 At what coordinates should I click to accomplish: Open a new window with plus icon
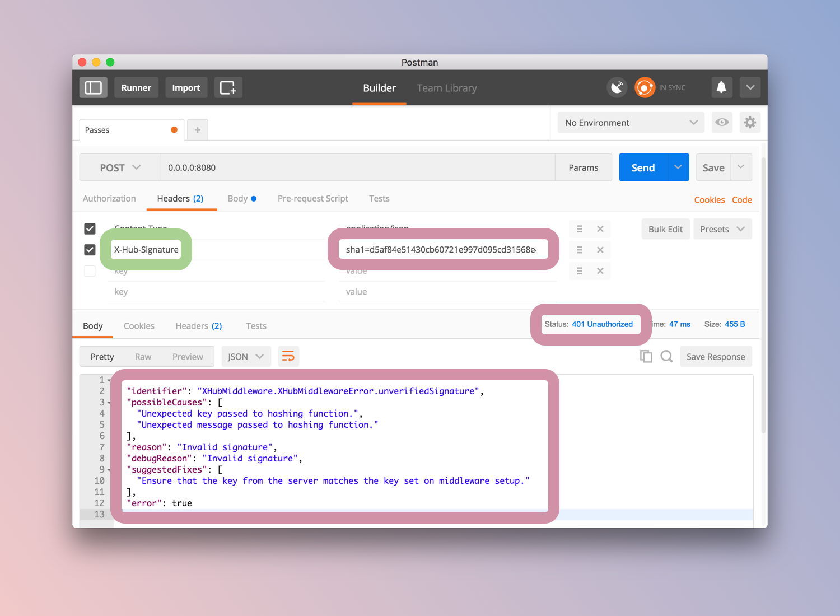[x=228, y=88]
